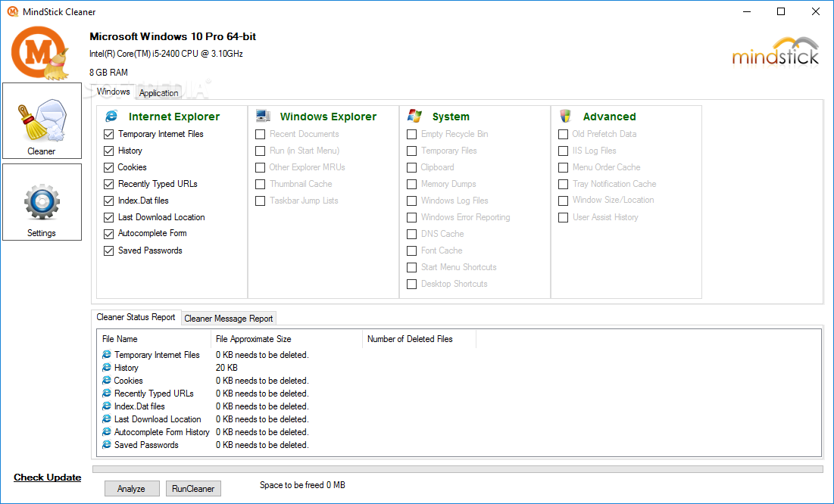Click IE icon beside Last Download Location row

tap(106, 419)
